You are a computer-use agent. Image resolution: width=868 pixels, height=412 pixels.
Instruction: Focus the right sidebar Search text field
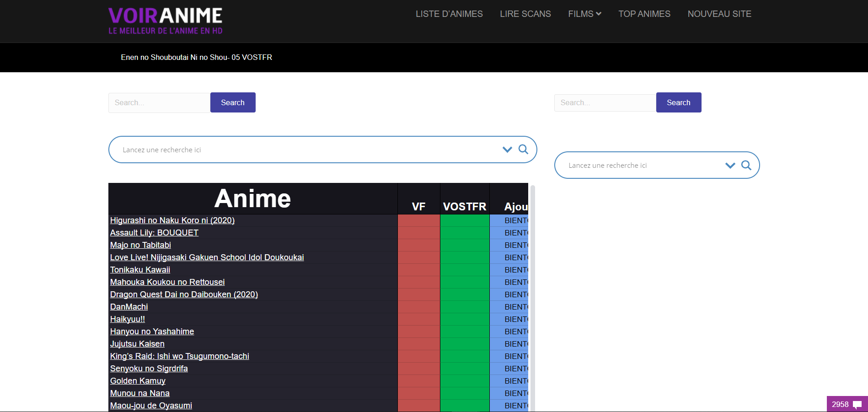point(605,103)
